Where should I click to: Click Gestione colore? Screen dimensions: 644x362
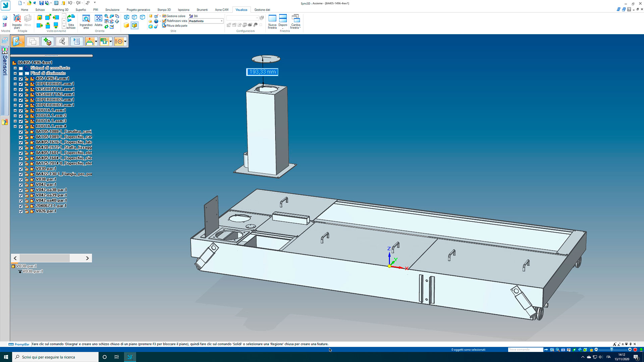[x=174, y=16]
